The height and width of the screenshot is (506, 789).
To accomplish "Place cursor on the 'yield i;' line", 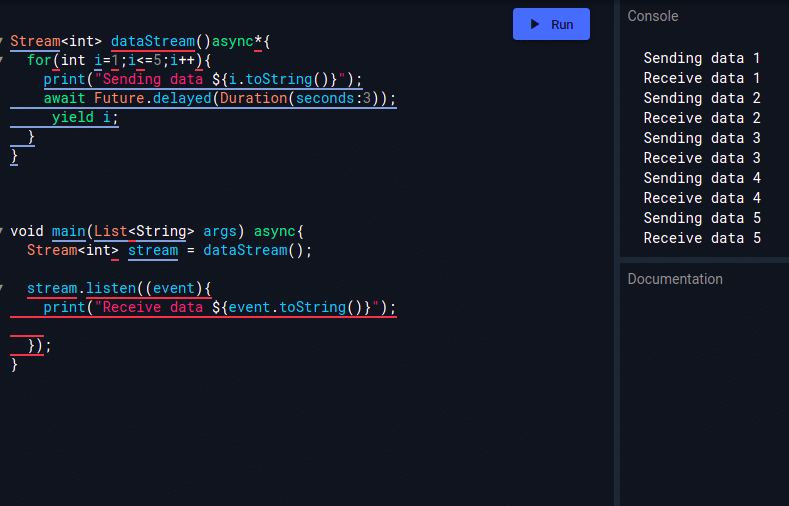I will tap(85, 117).
